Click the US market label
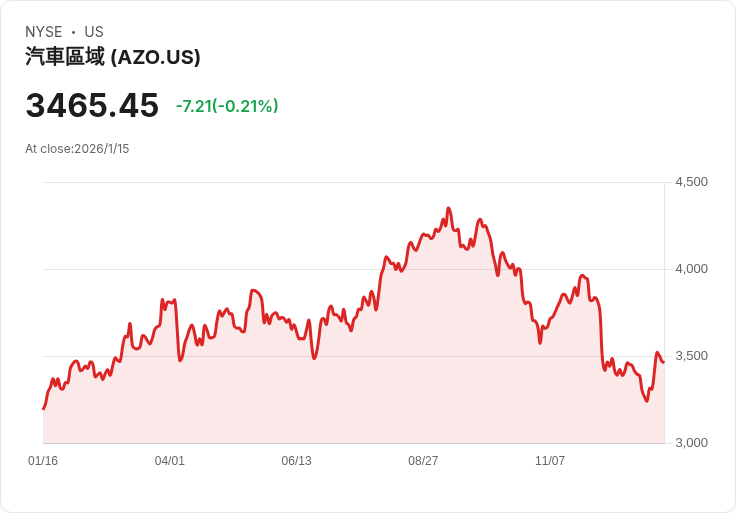Viewport: 736px width, 513px height. click(94, 32)
